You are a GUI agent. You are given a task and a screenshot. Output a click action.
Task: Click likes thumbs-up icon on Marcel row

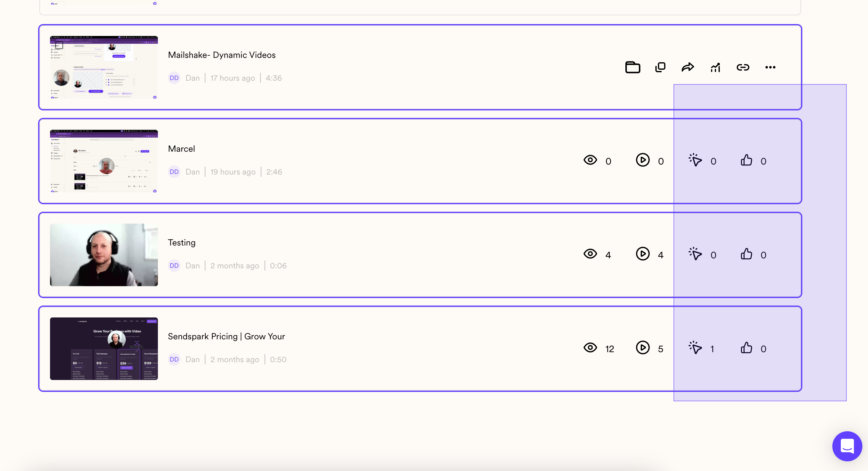pyautogui.click(x=746, y=160)
